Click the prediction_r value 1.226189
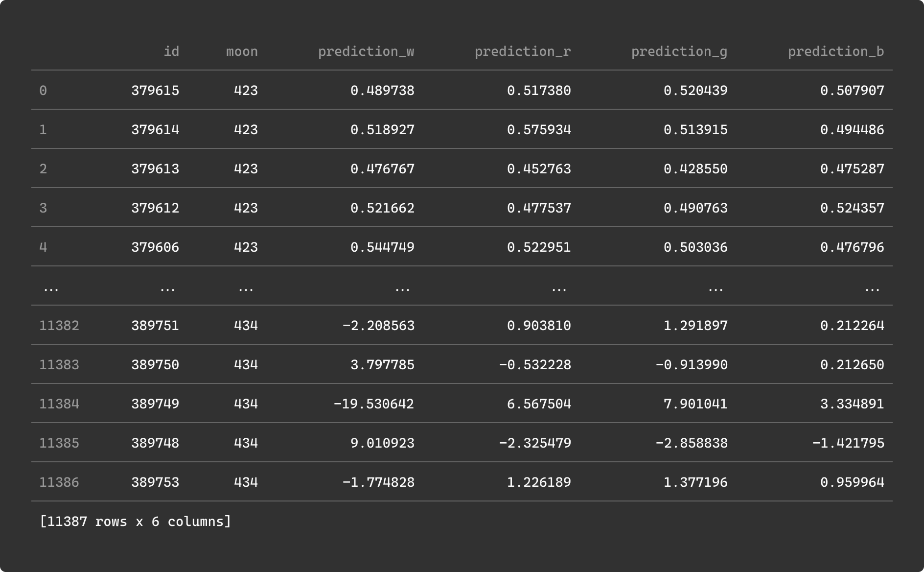 coord(539,482)
